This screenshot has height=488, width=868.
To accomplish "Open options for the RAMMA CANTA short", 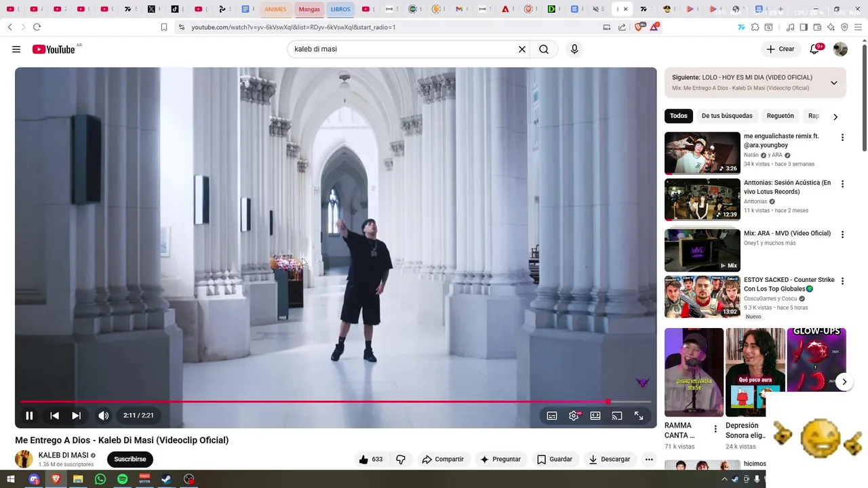I will point(715,429).
